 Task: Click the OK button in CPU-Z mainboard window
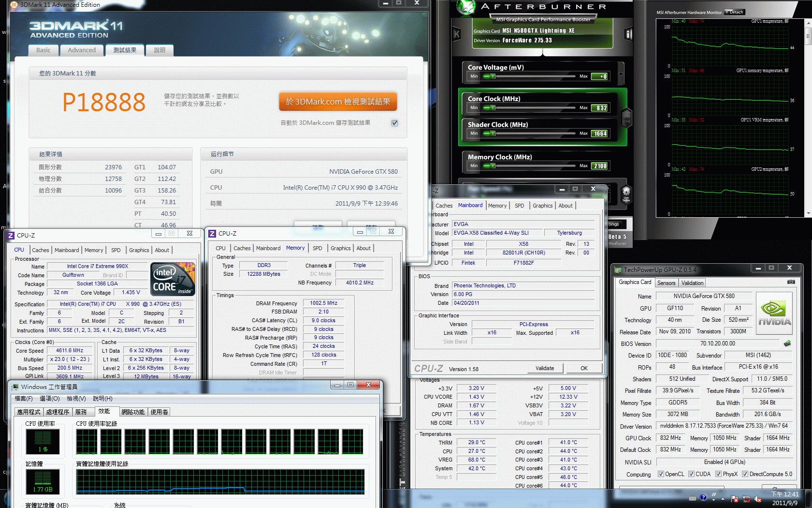[x=584, y=368]
